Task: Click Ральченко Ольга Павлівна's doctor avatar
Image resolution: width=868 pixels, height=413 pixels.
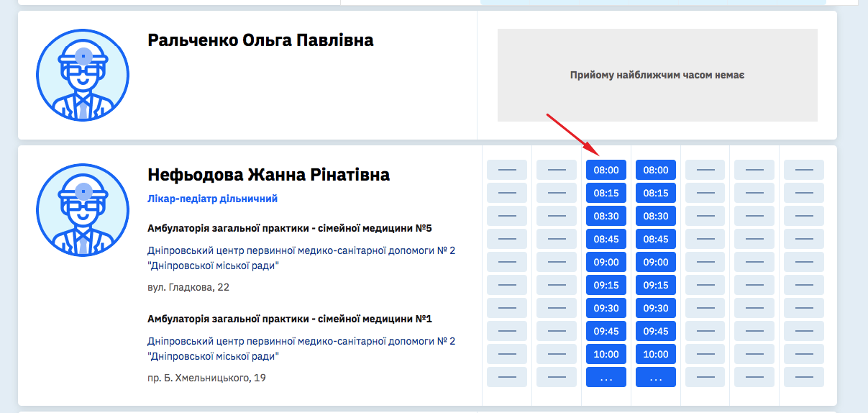Action: [x=83, y=75]
